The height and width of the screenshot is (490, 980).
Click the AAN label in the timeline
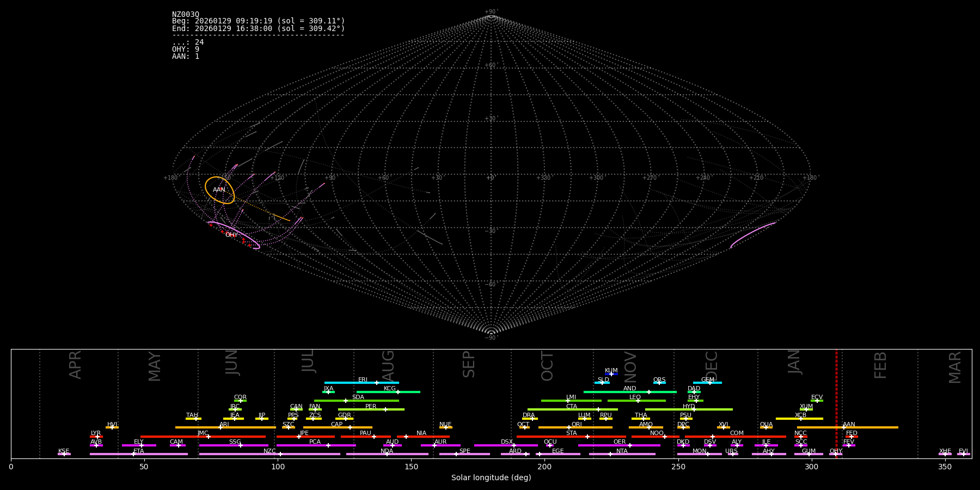849,425
